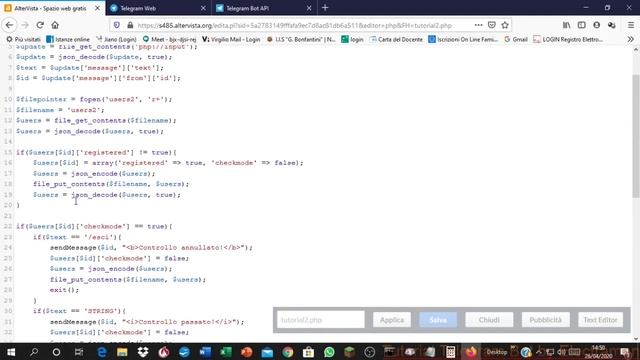
Task: Open Word from the taskbar
Action: click(205, 352)
